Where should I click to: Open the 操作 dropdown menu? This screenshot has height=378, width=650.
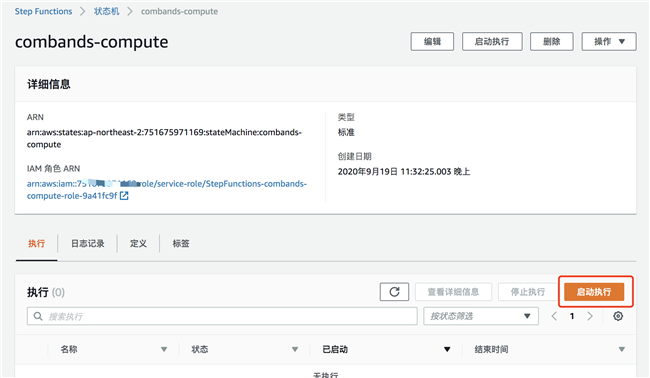pyautogui.click(x=609, y=41)
